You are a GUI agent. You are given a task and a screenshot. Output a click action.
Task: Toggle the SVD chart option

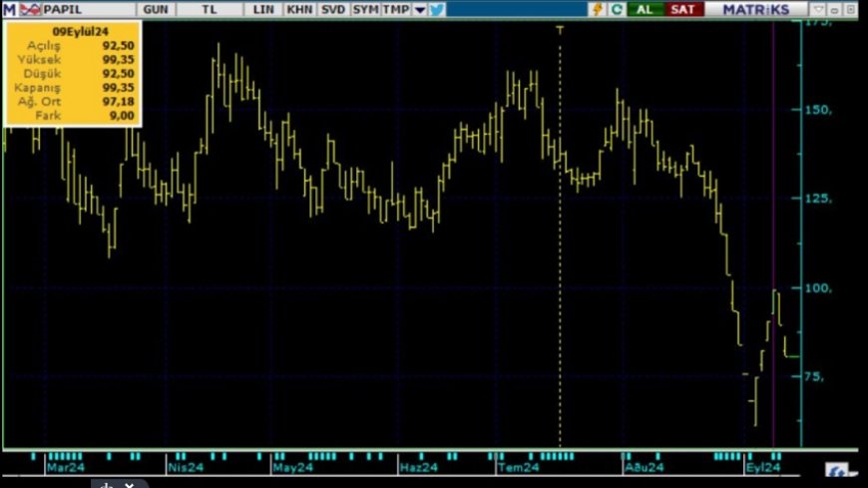(331, 9)
